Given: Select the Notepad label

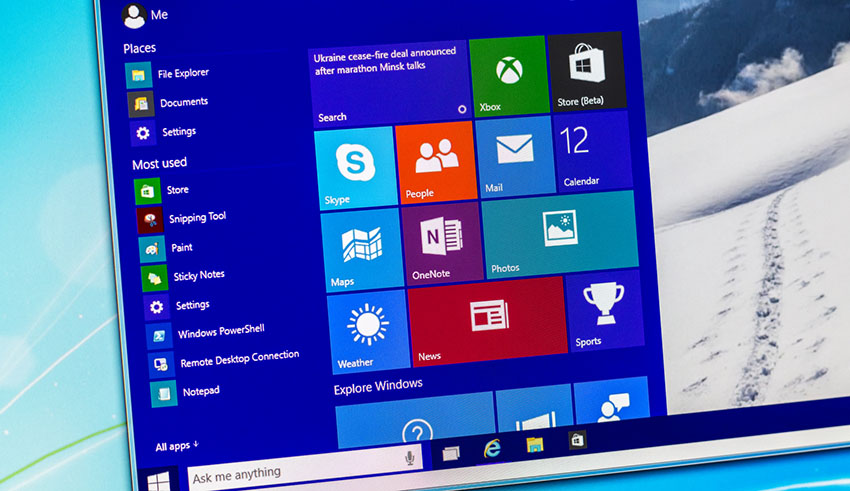Looking at the screenshot, I should pos(201,391).
